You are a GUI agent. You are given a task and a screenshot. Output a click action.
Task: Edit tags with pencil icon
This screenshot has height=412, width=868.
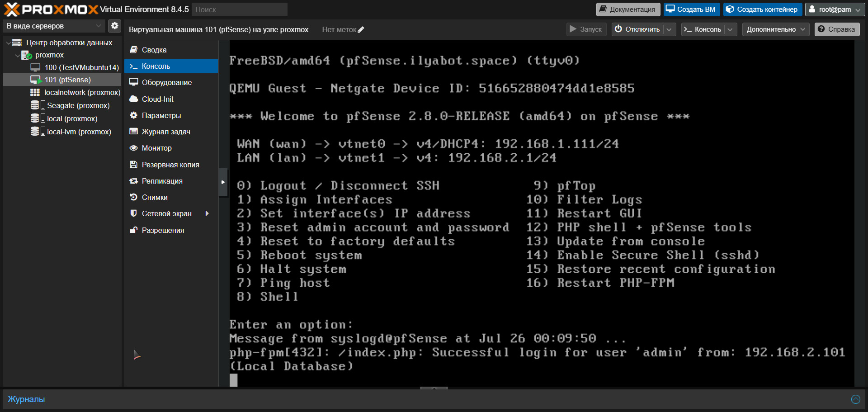coord(361,30)
